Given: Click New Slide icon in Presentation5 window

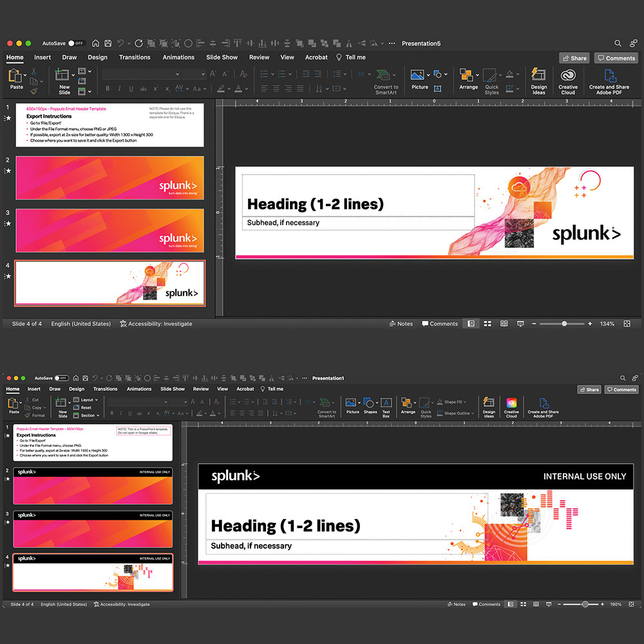Looking at the screenshot, I should (62, 75).
